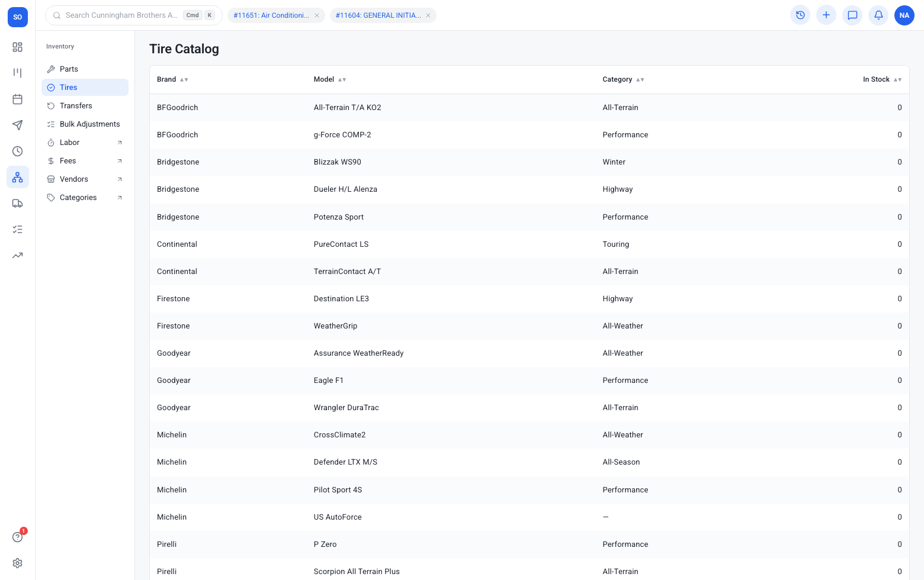
Task: Select the Blizzak WS90 row
Action: tap(529, 162)
